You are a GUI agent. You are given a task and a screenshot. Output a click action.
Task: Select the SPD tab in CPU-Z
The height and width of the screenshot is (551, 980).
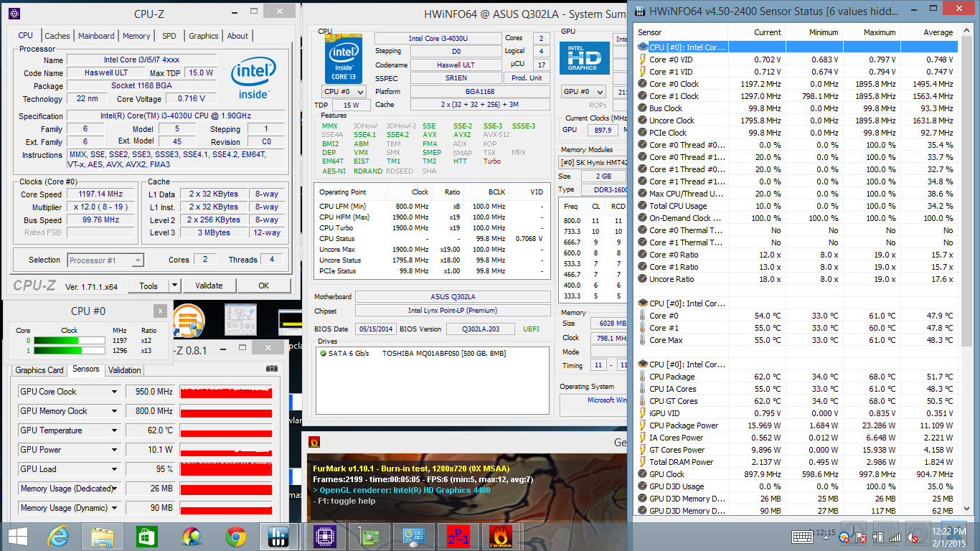pos(169,36)
